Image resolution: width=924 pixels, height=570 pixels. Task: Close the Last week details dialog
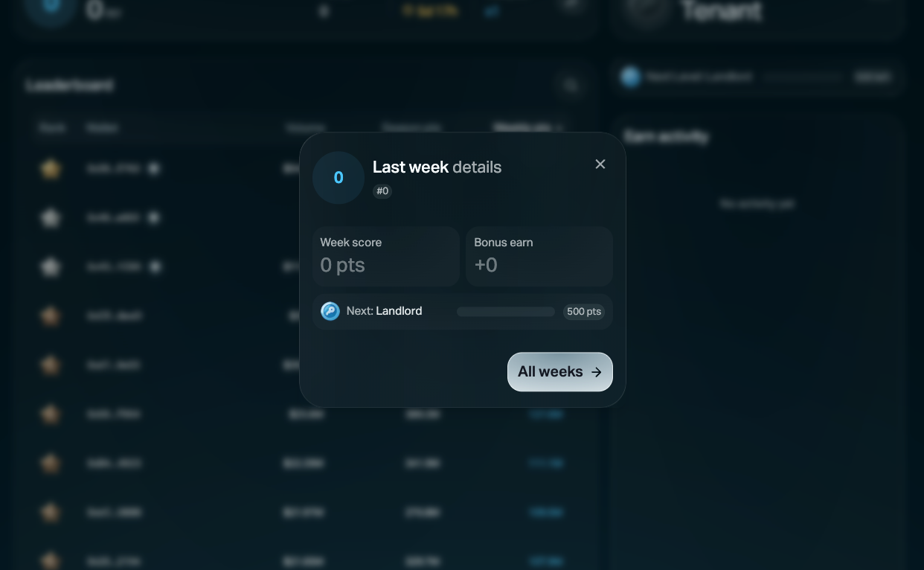[x=600, y=164]
